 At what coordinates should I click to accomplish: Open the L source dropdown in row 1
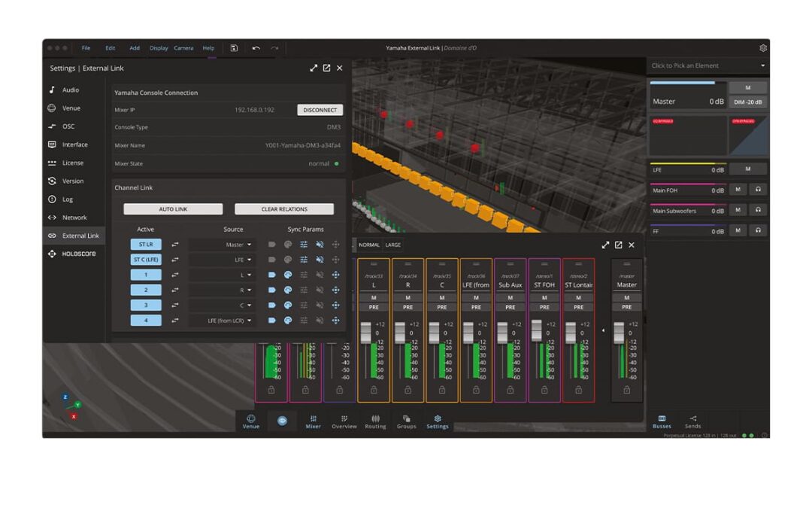221,275
